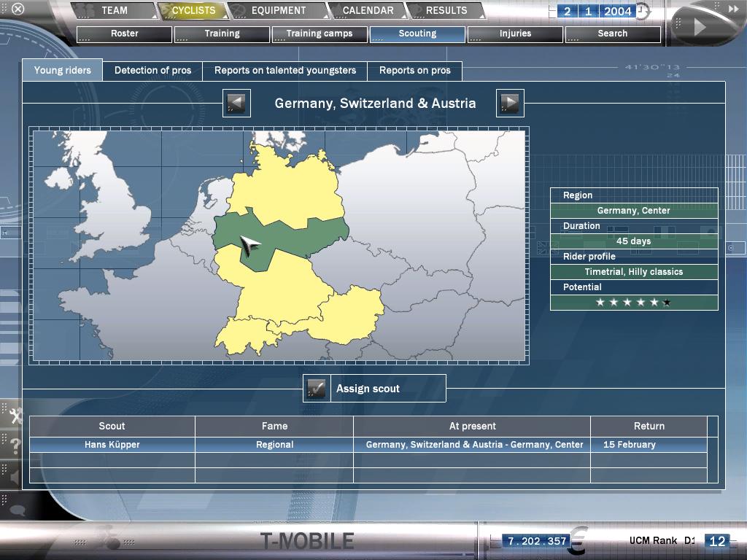747x560 pixels.
Task: Toggle sound with the speaker icon
Action: (15, 478)
